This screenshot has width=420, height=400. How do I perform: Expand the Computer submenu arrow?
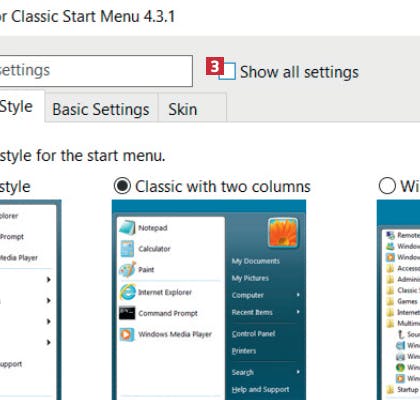[298, 295]
